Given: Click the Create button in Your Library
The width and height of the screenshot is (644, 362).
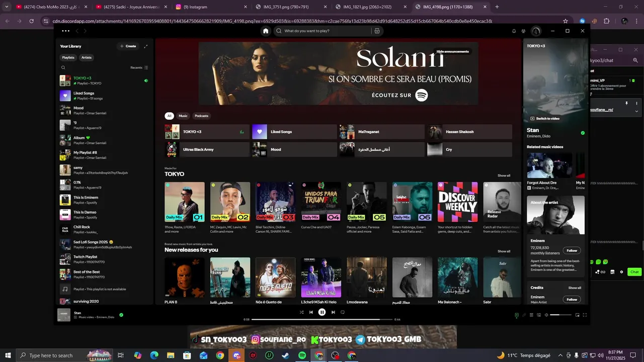Looking at the screenshot, I should click(x=128, y=46).
